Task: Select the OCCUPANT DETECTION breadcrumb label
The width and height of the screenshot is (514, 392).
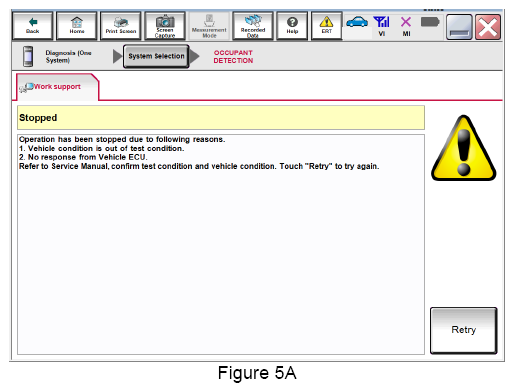Action: [233, 57]
